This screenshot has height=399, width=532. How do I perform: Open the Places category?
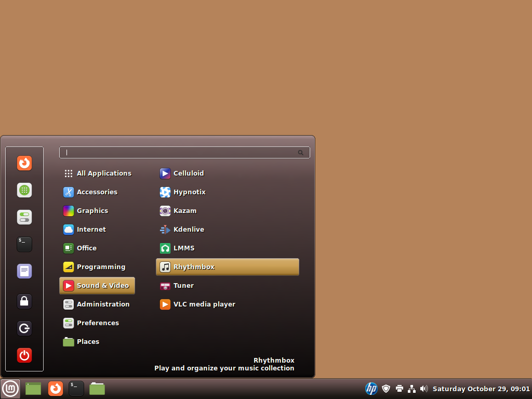pos(97,342)
